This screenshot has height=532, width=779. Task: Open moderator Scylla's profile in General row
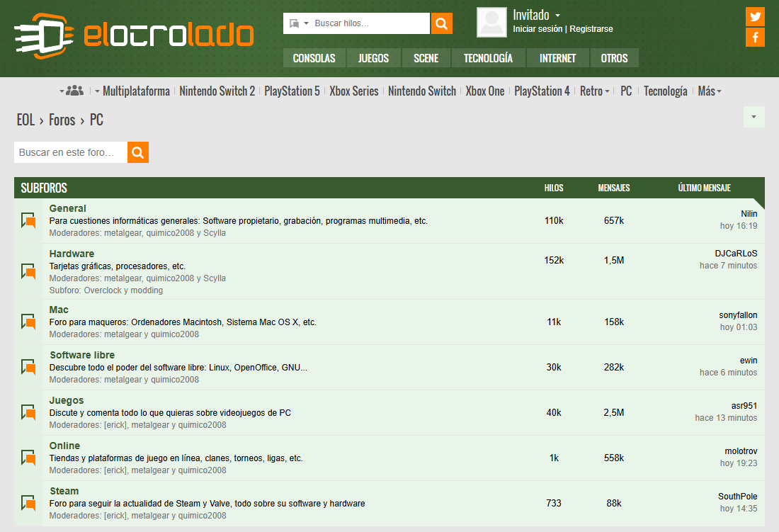tap(215, 233)
